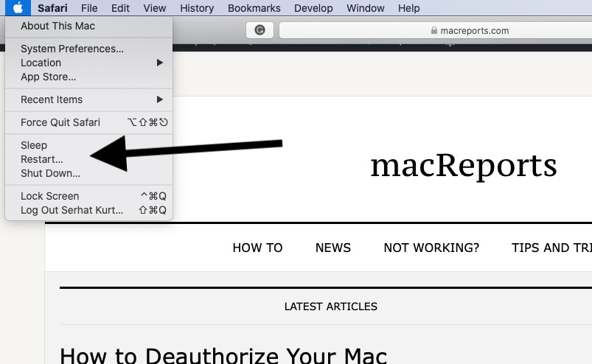Open the NOT WORKING? navigation link
The image size is (592, 364).
(x=431, y=248)
